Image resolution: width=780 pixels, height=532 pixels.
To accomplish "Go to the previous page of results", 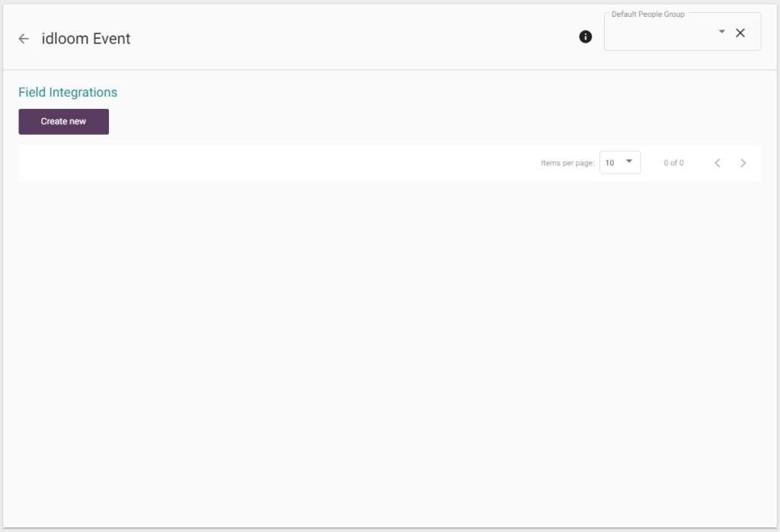I will point(717,163).
